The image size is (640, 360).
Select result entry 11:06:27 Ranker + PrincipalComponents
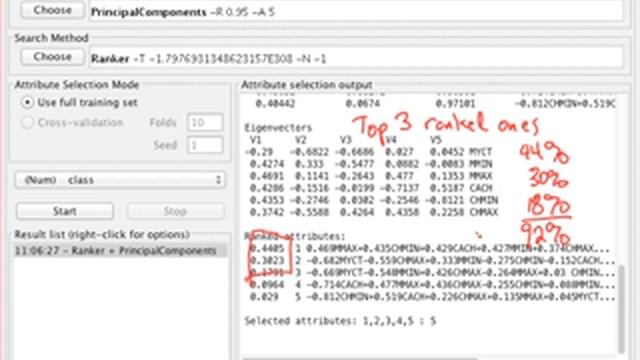120,250
